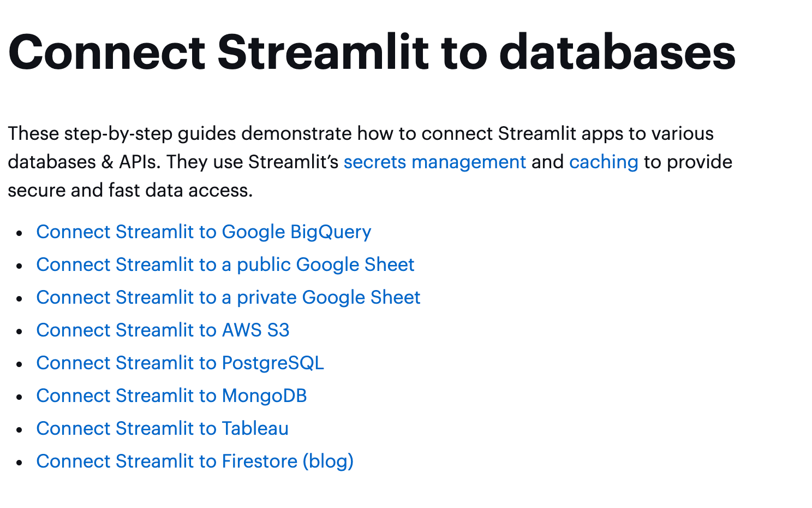Open the private Google Sheet guide
The width and height of the screenshot is (812, 508).
[x=228, y=298]
